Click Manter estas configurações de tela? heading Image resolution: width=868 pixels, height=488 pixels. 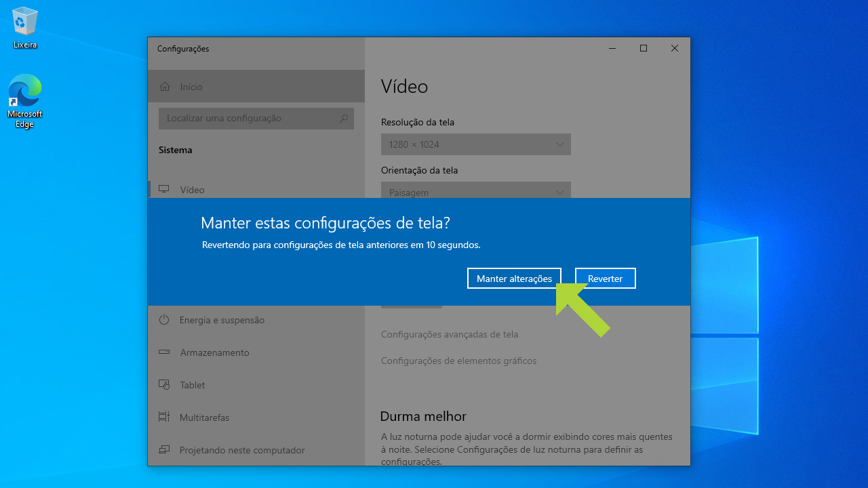pos(325,223)
